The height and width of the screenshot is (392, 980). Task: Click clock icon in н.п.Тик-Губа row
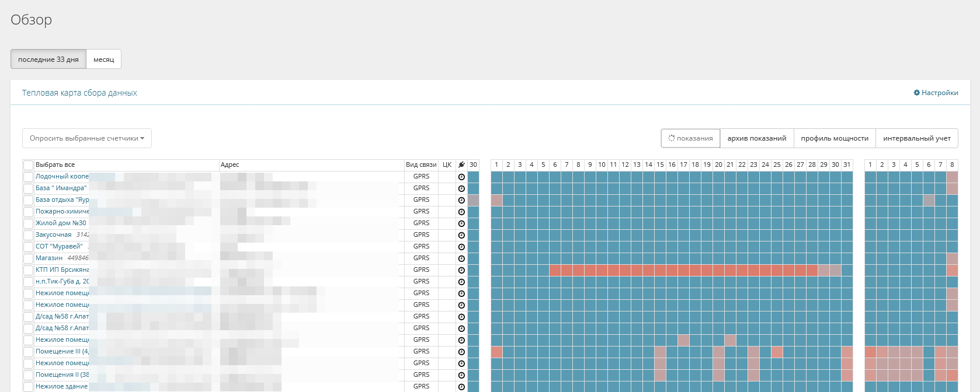(461, 282)
